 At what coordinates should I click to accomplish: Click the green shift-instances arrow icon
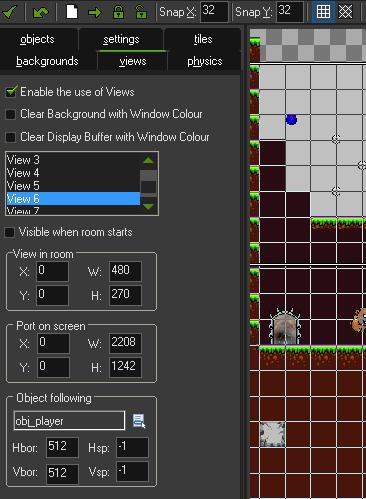click(95, 12)
